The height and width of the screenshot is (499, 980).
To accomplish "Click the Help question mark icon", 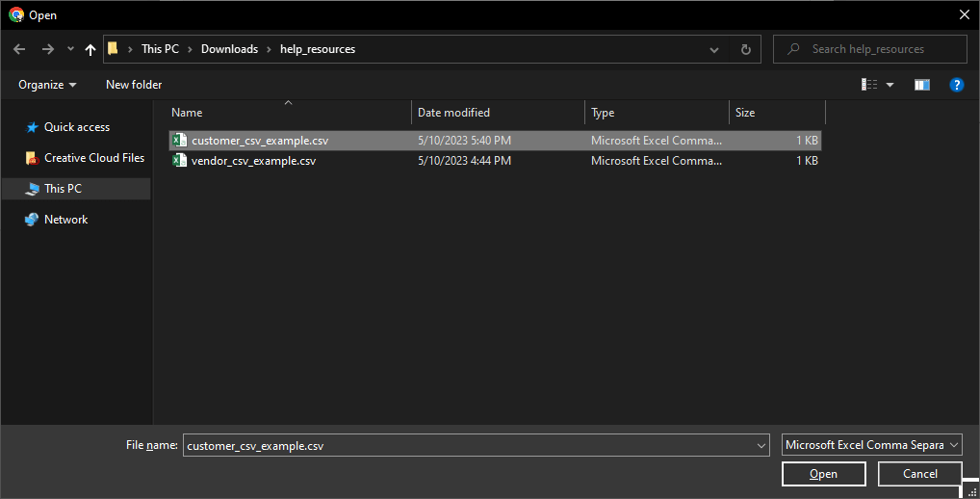I will pyautogui.click(x=956, y=85).
